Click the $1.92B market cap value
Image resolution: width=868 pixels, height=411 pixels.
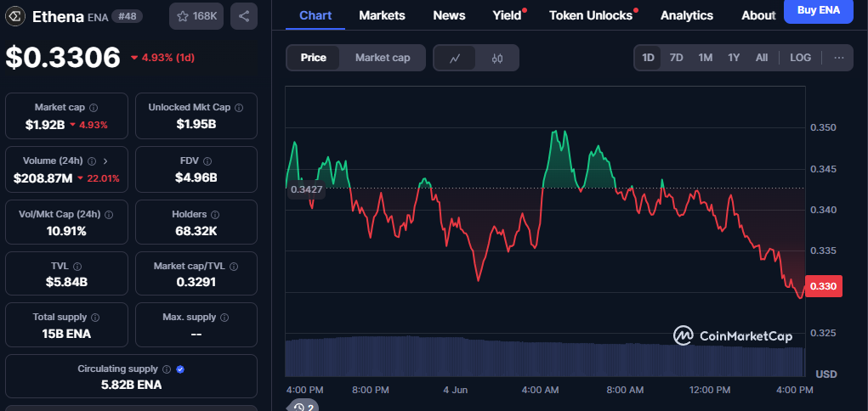pos(45,125)
